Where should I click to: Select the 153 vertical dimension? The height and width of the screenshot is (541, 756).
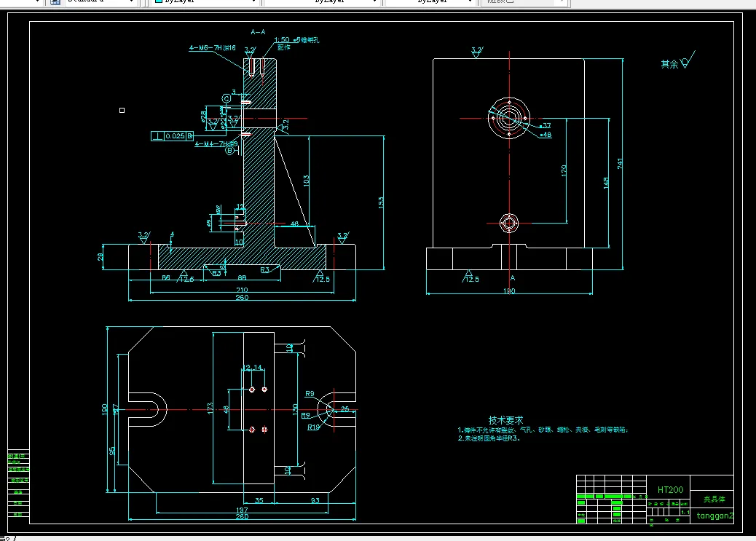pyautogui.click(x=381, y=202)
